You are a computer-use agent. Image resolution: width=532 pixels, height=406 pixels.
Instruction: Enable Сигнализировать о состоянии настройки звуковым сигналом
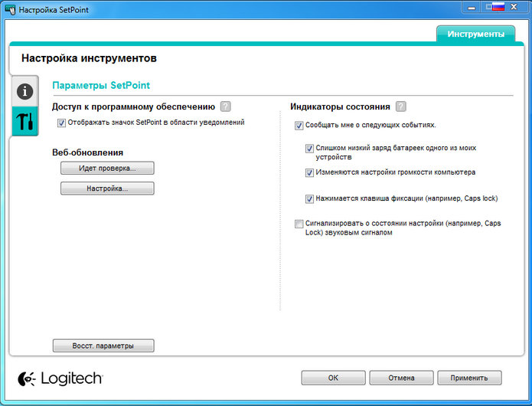[x=299, y=224]
